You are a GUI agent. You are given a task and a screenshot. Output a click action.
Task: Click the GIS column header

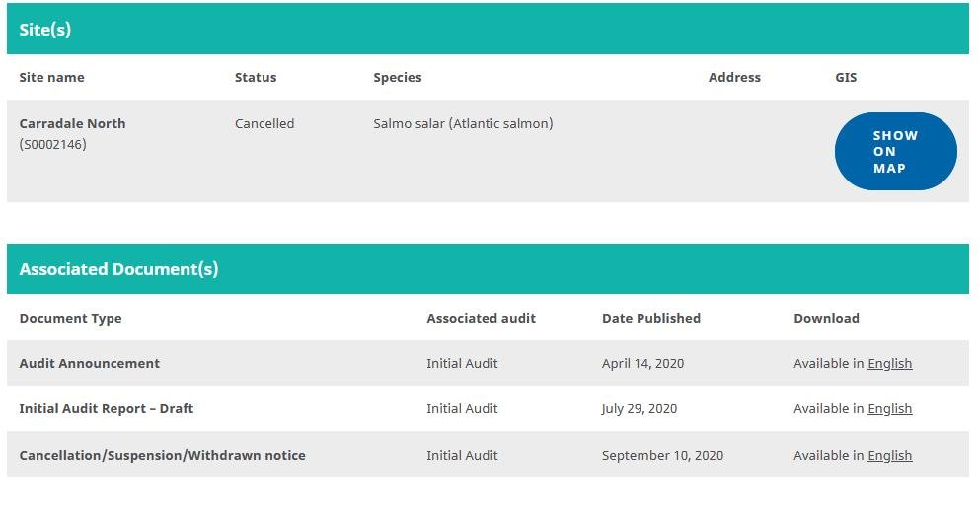pyautogui.click(x=846, y=78)
